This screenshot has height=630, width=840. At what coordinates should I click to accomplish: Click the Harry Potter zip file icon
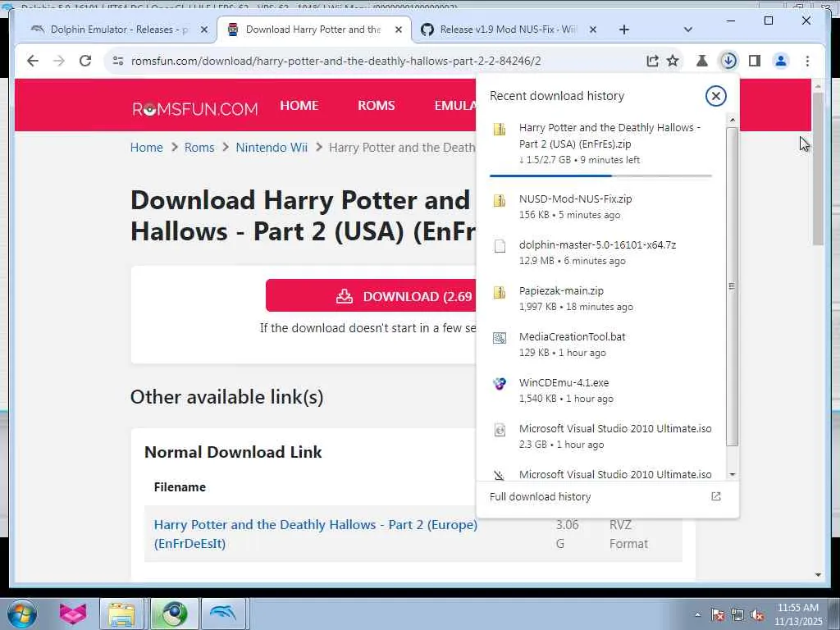click(x=500, y=129)
